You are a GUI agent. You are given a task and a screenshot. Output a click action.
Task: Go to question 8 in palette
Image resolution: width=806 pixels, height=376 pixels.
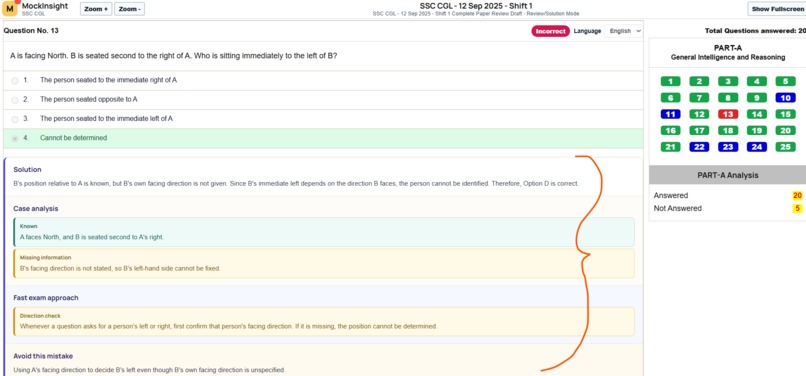pyautogui.click(x=728, y=98)
